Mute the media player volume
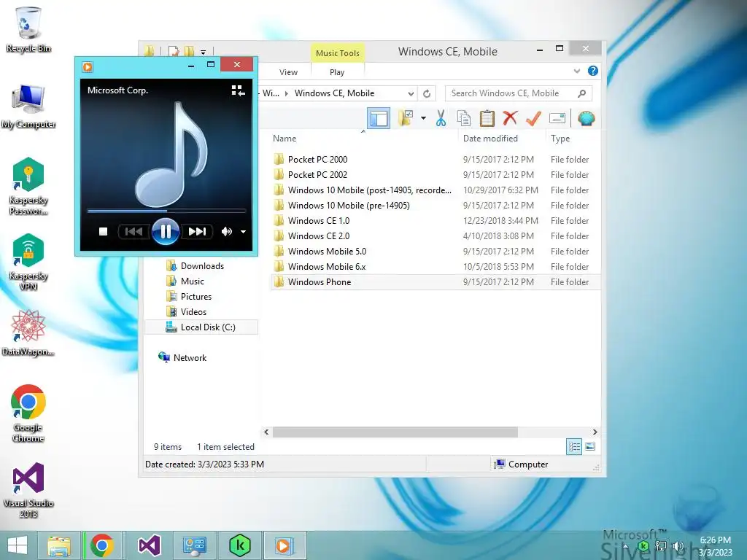The height and width of the screenshot is (560, 747). pyautogui.click(x=226, y=231)
